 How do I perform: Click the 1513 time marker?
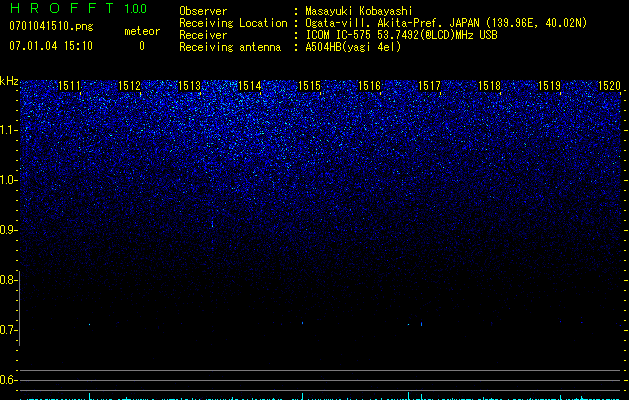pos(189,86)
